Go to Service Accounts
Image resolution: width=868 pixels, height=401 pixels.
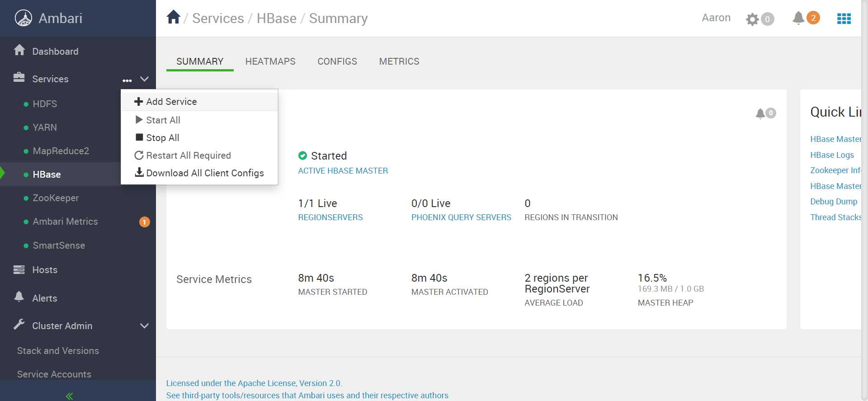[54, 374]
